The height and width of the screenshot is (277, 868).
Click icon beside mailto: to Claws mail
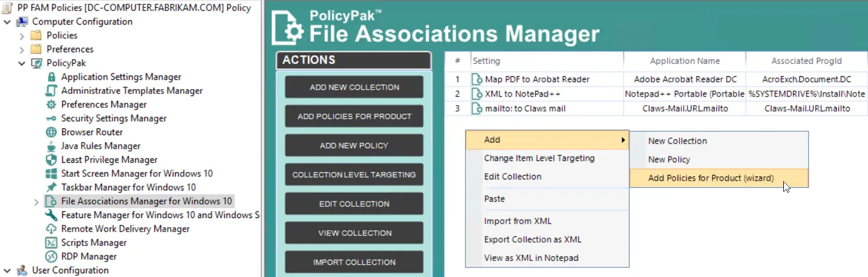point(477,109)
